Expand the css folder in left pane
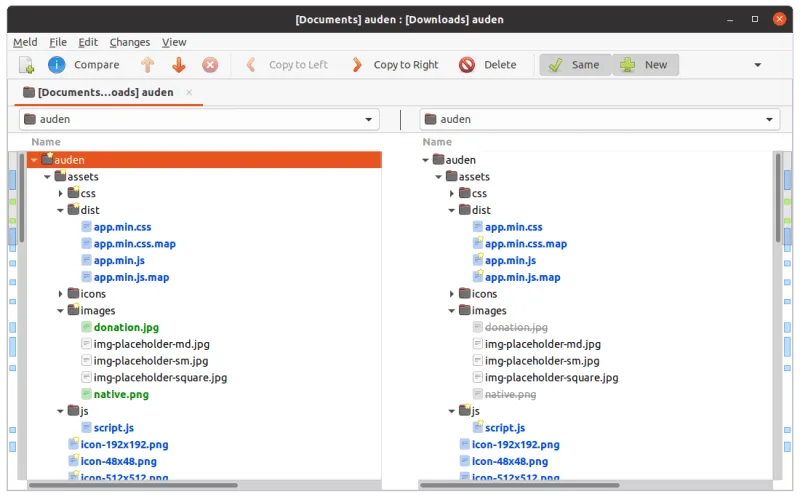This screenshot has height=497, width=800. [x=60, y=193]
